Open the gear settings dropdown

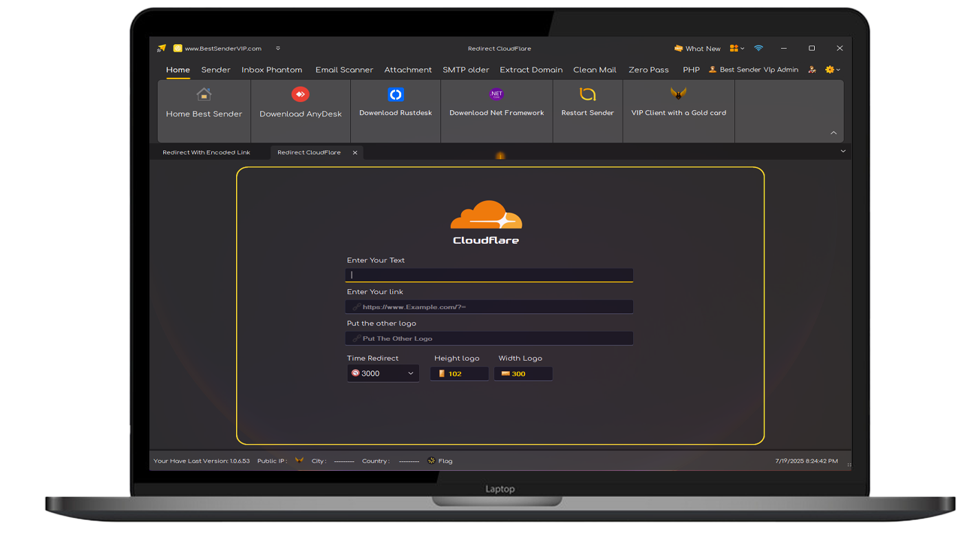click(833, 70)
